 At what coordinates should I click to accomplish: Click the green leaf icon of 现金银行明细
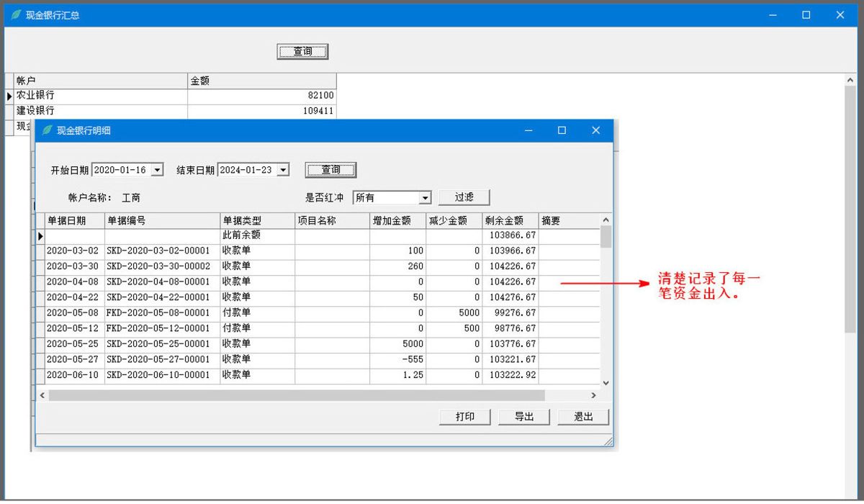point(48,130)
